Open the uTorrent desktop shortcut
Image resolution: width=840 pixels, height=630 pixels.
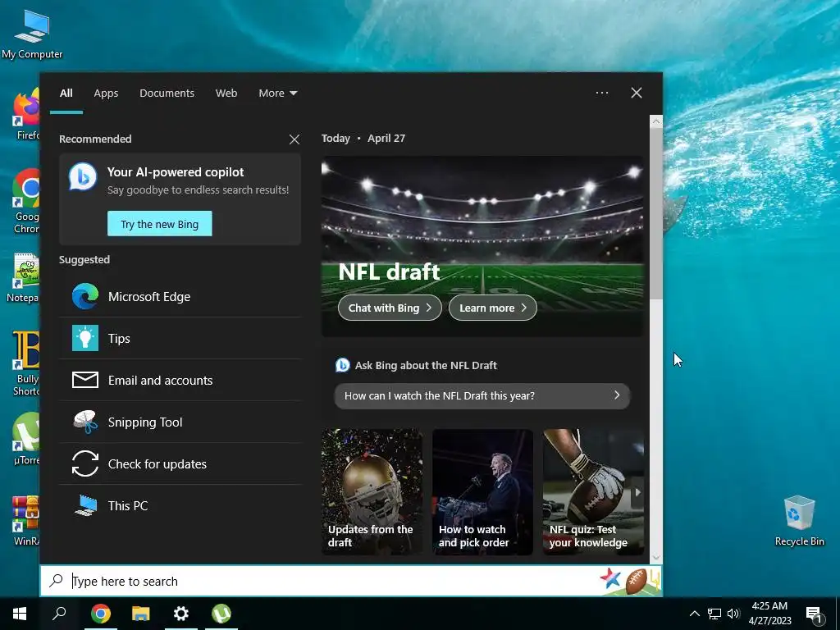click(25, 439)
